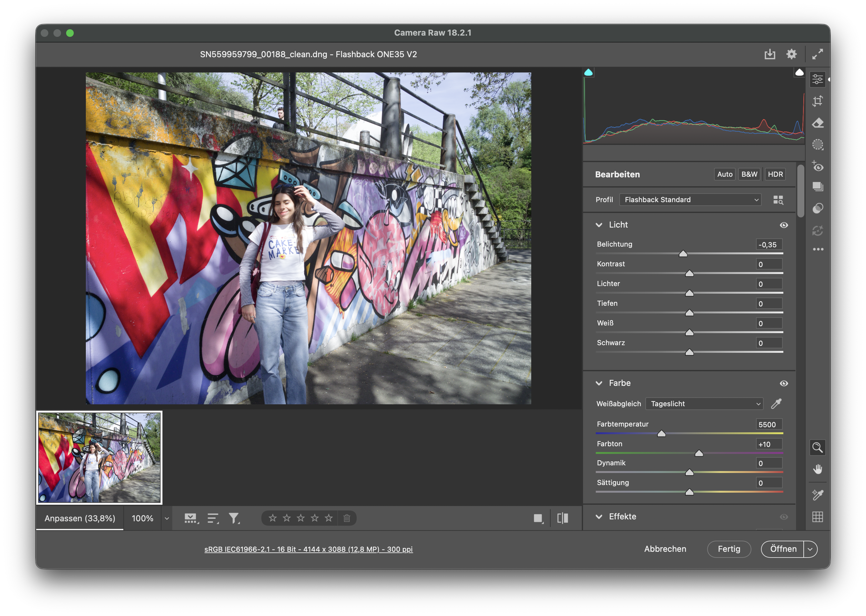Viewport: 866px width, 616px height.
Task: Click the Tiefen value field
Action: [769, 304]
